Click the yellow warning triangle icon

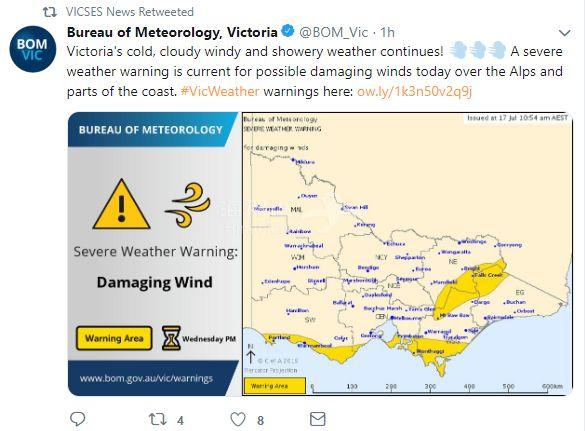121,204
